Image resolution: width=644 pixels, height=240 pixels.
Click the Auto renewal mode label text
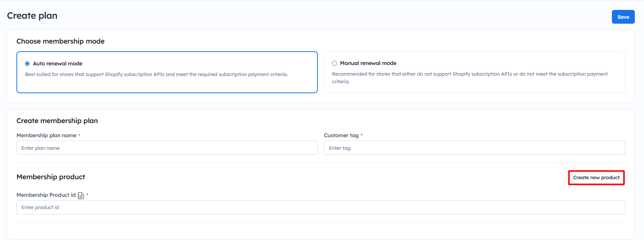click(x=57, y=64)
